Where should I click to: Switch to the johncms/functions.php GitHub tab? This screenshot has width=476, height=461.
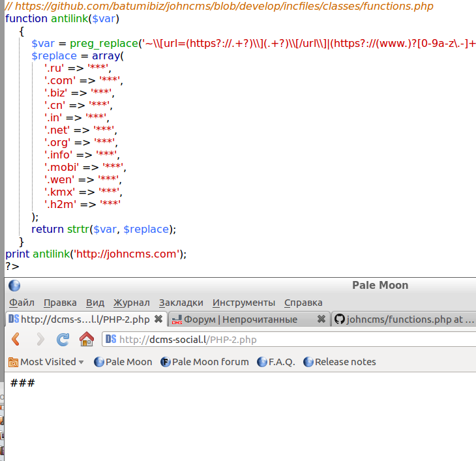pyautogui.click(x=404, y=320)
